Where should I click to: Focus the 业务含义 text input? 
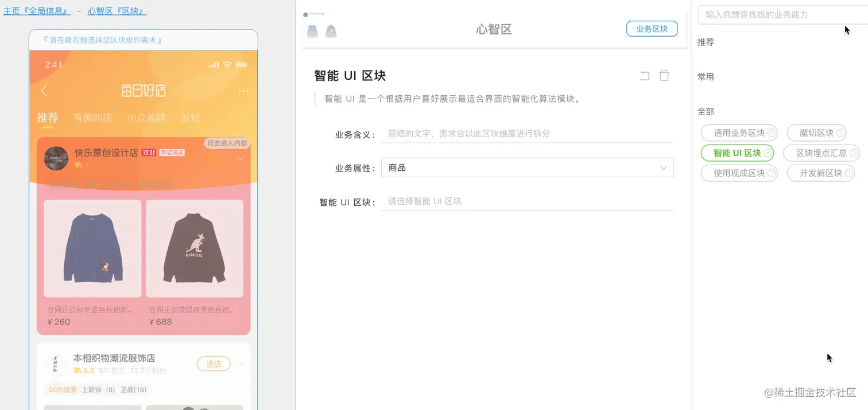[528, 134]
